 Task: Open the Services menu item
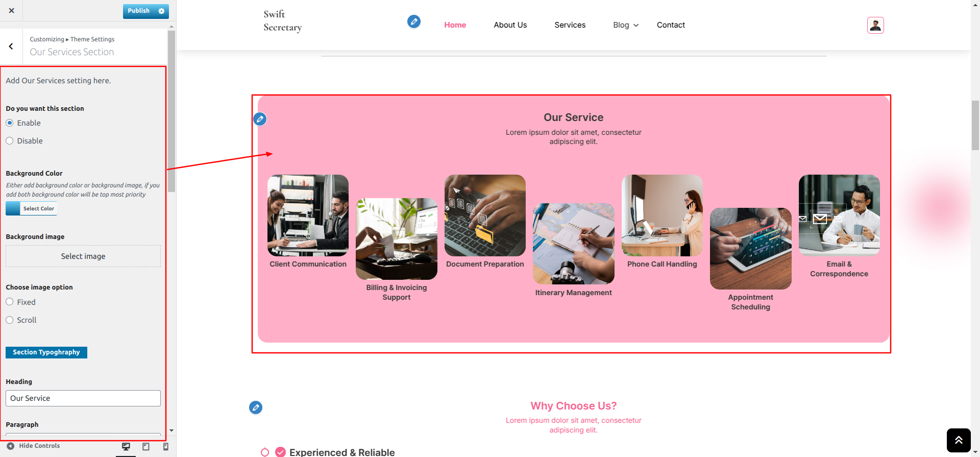pos(570,25)
